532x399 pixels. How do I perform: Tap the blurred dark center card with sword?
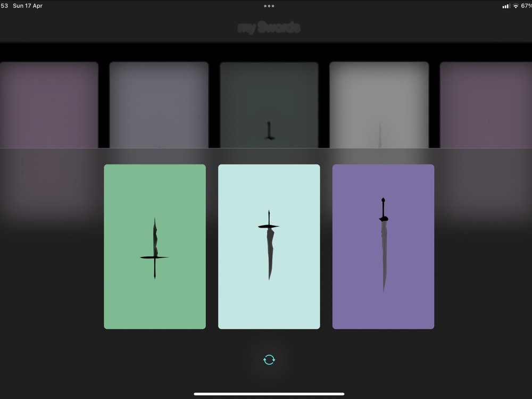[269, 105]
